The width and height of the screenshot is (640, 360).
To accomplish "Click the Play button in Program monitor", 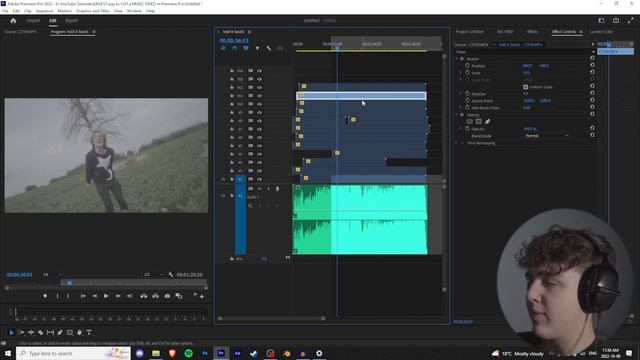I will (106, 296).
